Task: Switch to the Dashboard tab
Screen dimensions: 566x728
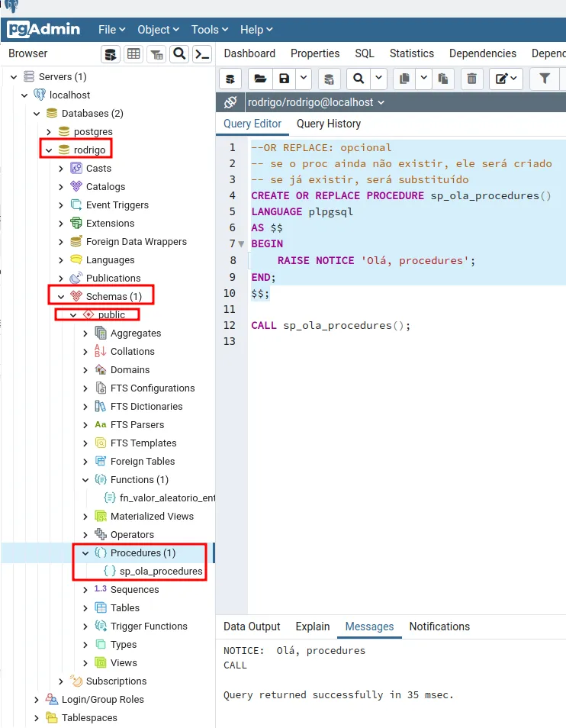Action: 249,53
